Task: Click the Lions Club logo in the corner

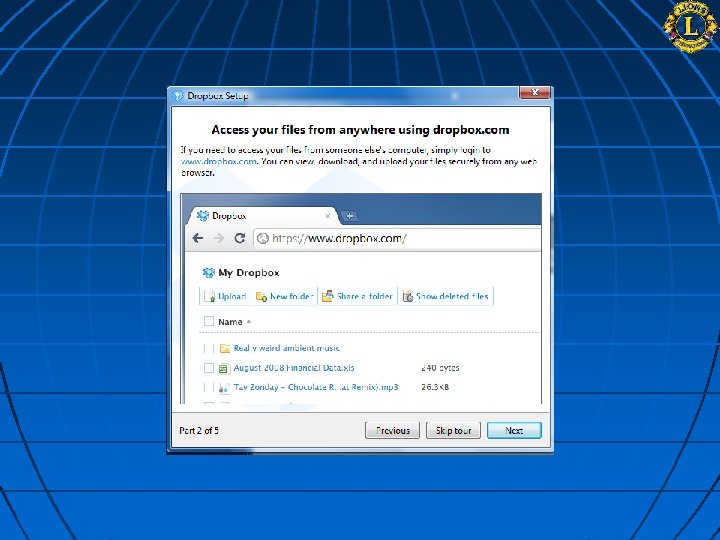Action: pos(690,26)
